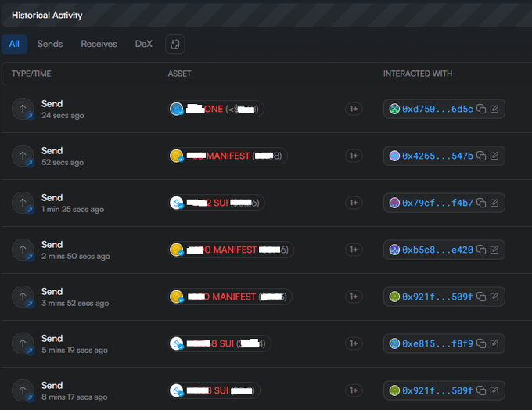Viewport: 532px width, 410px height.
Task: Click SUI asset pill in 1 min 25 secs row
Action: (x=217, y=203)
